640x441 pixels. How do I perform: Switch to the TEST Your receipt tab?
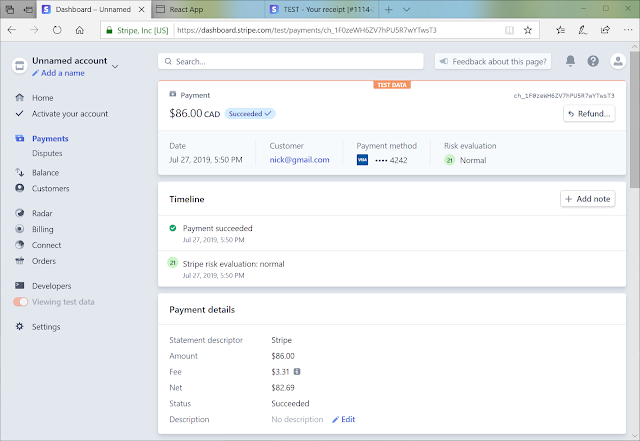click(324, 9)
